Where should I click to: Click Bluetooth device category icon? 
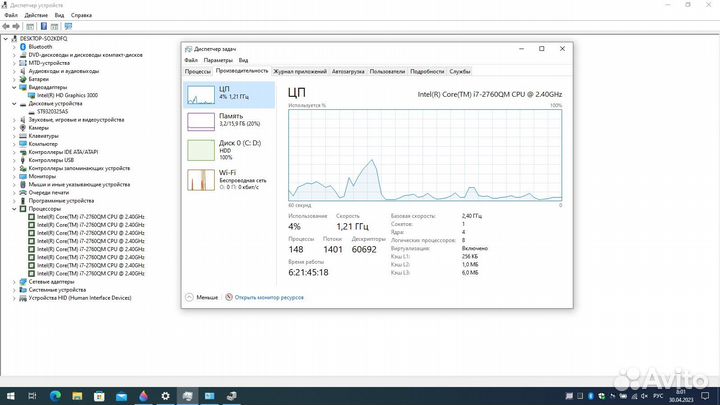coord(23,47)
